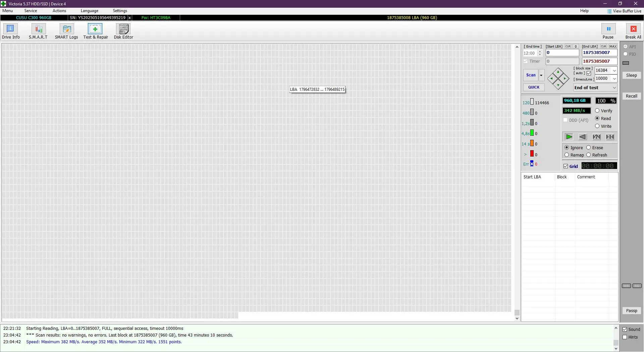
Task: Switch to Test & Repair
Action: (x=96, y=32)
